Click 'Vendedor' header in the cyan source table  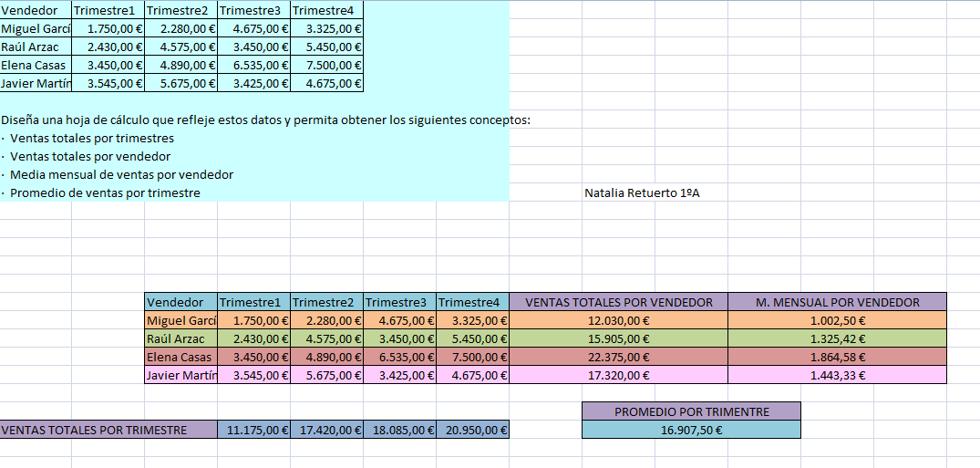(36, 10)
